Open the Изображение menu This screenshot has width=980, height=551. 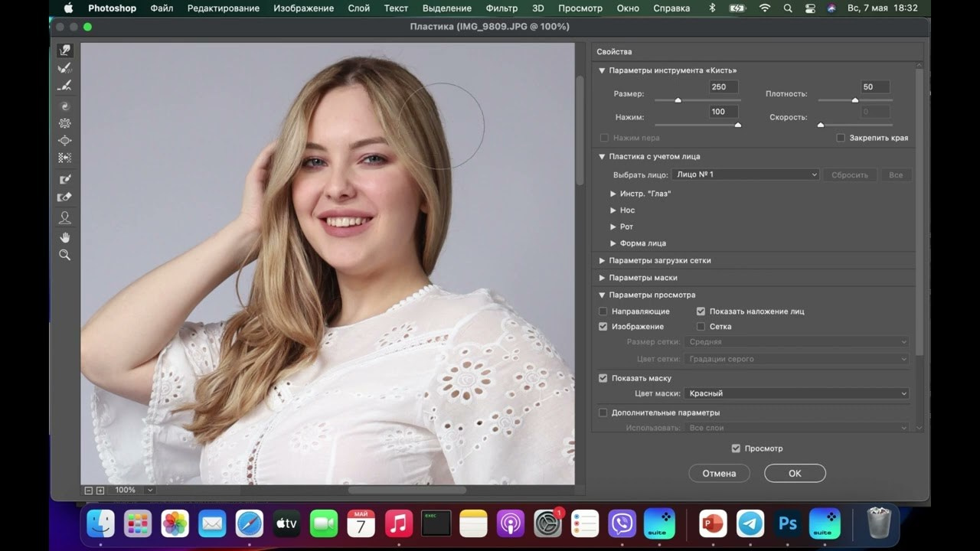pos(303,8)
